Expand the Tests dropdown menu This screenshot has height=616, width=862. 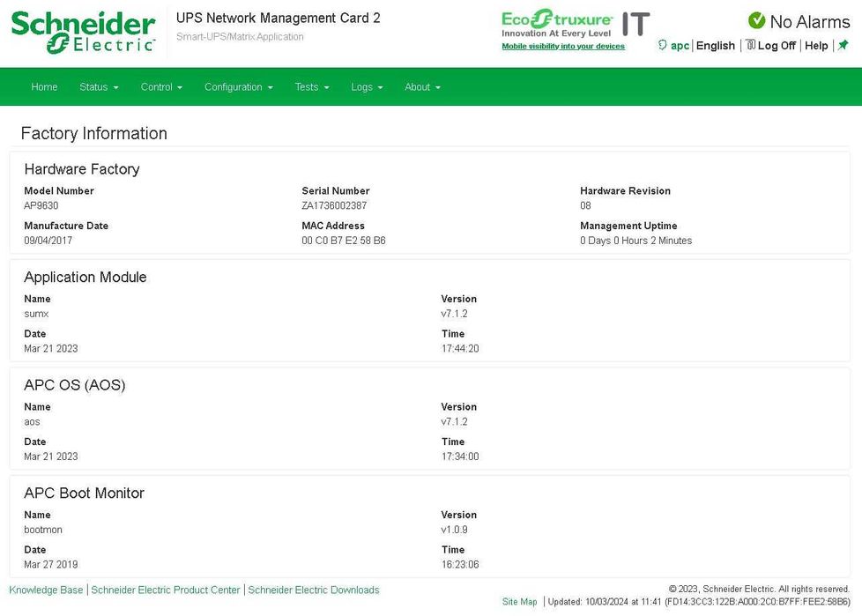(x=312, y=87)
